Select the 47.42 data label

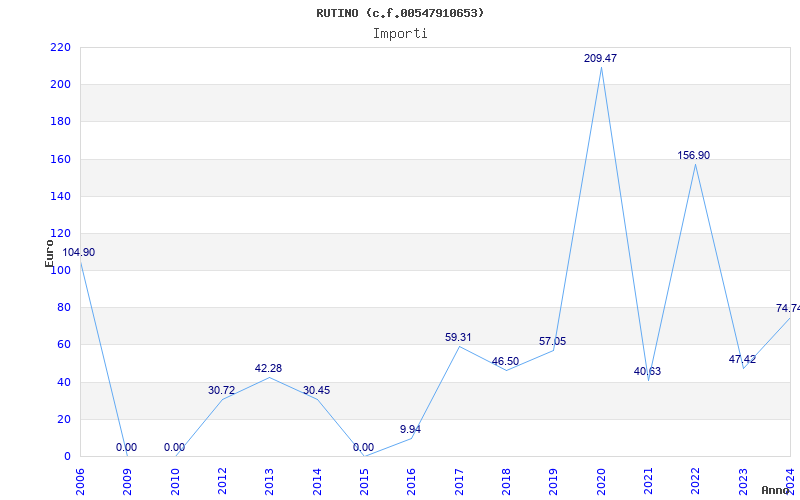tap(742, 359)
